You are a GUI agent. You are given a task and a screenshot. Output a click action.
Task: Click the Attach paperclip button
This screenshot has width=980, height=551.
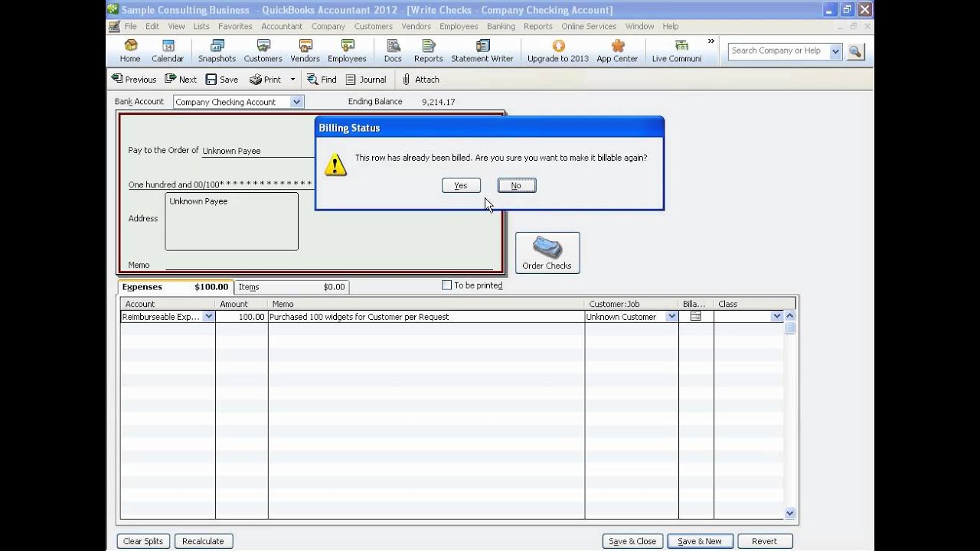pos(420,79)
